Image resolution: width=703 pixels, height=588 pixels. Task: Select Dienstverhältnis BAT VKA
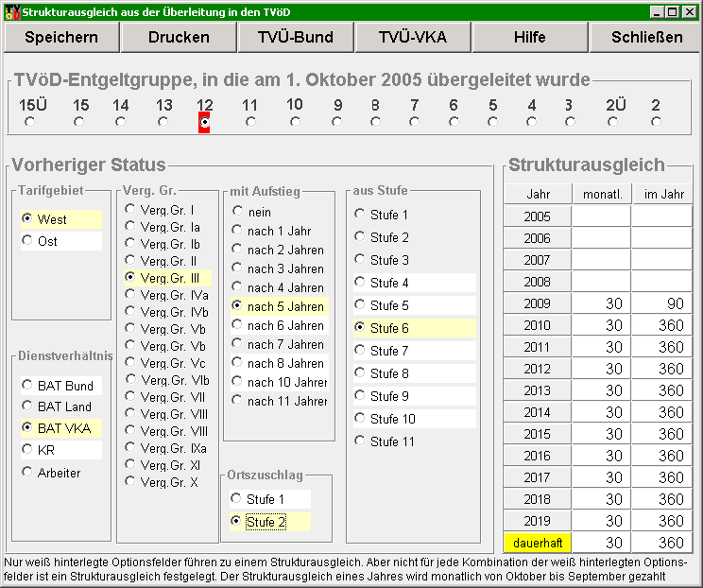click(x=61, y=428)
